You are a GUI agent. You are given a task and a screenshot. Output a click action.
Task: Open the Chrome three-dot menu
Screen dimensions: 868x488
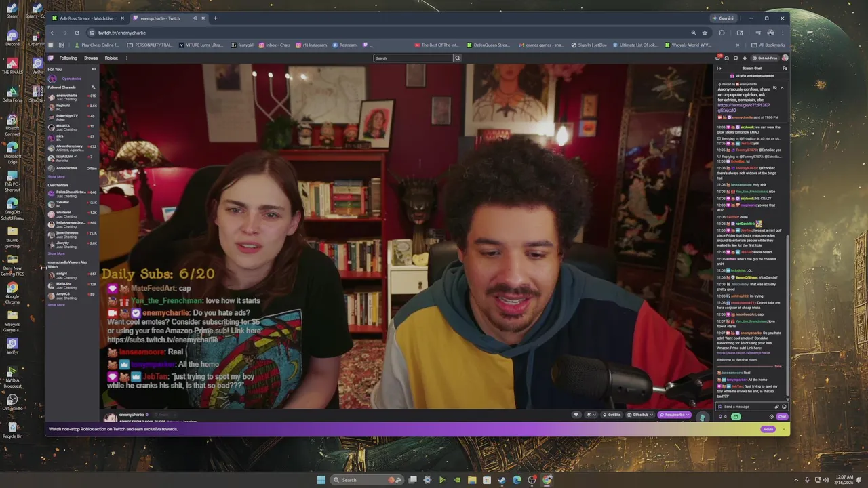coord(783,33)
